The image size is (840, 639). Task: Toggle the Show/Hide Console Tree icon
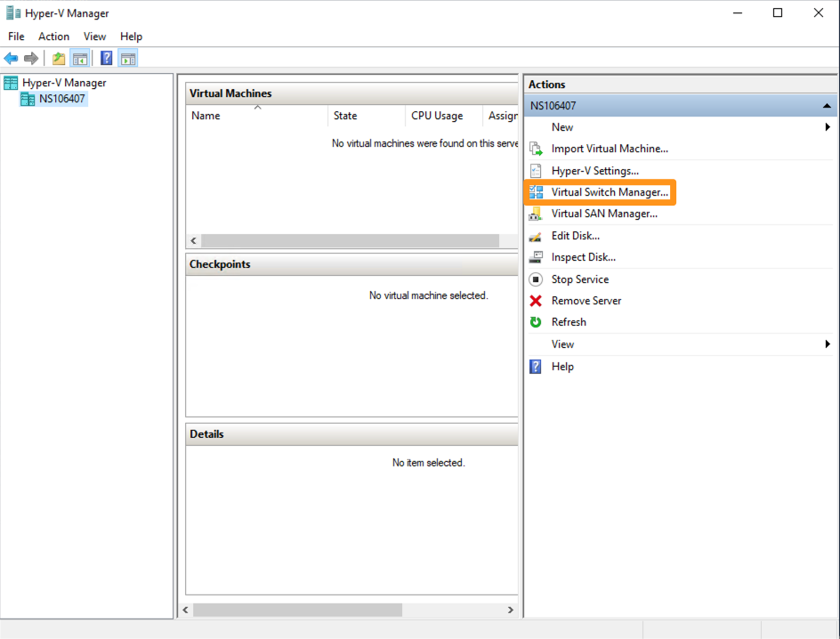[x=80, y=59]
